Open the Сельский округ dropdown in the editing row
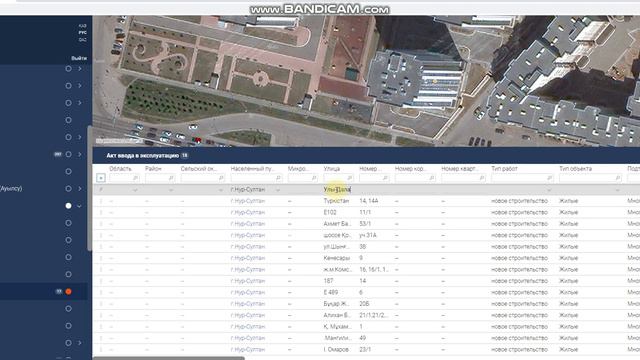This screenshot has width=640, height=360. coord(221,190)
